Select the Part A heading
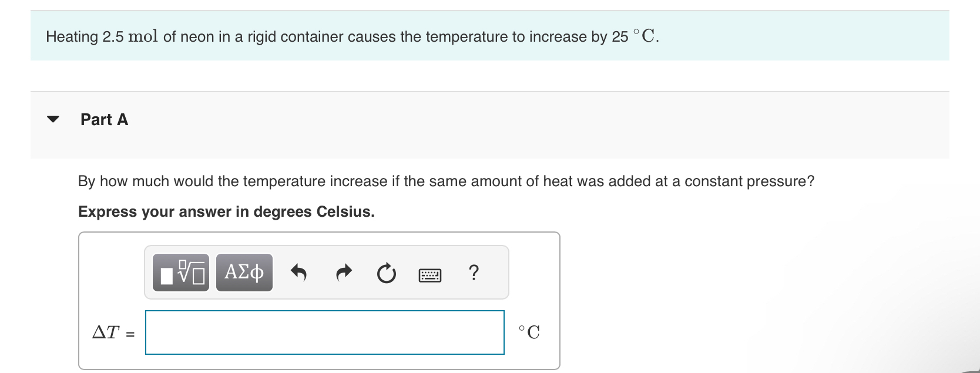This screenshot has height=373, width=980. (104, 119)
